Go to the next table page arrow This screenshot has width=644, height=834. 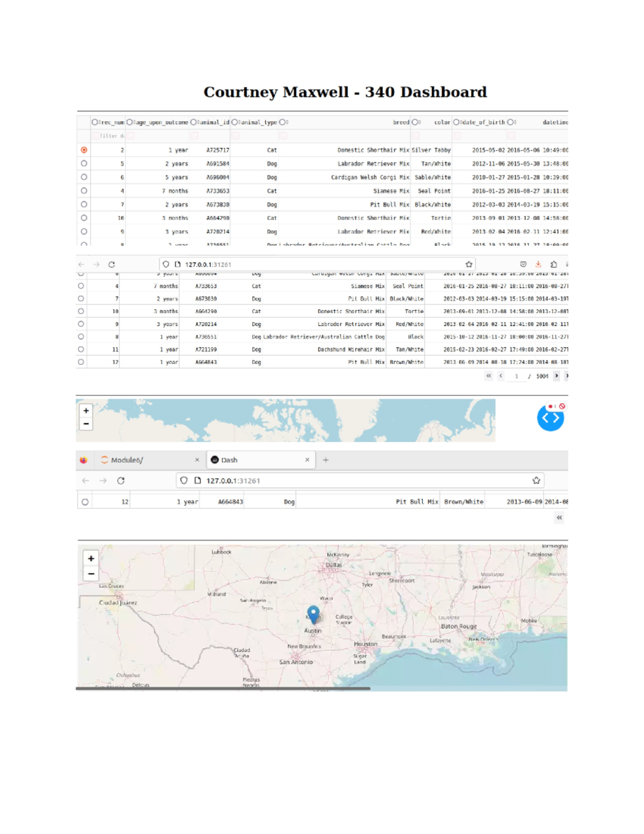click(x=557, y=376)
